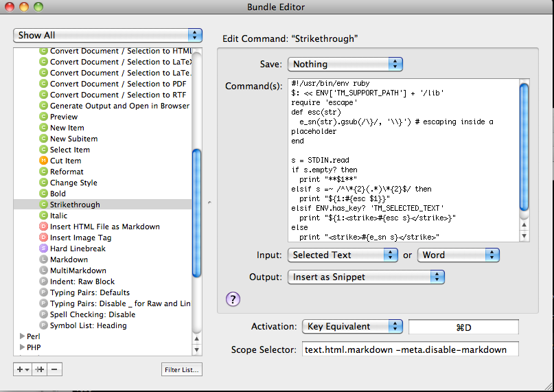Select Spell Checking: Disable preference item

93,314
